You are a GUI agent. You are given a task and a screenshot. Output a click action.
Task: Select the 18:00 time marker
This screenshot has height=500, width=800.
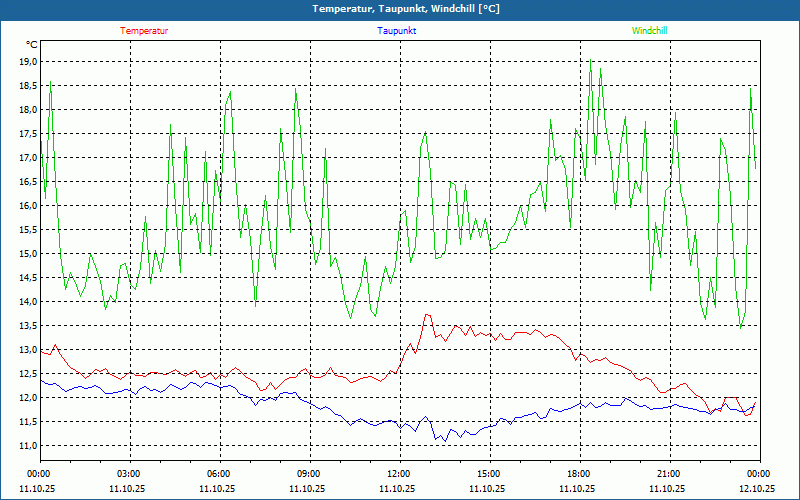[x=578, y=474]
